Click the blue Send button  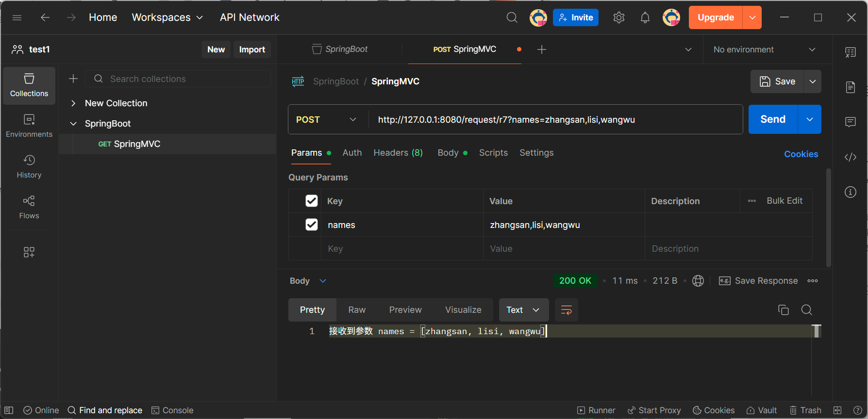[x=773, y=119]
